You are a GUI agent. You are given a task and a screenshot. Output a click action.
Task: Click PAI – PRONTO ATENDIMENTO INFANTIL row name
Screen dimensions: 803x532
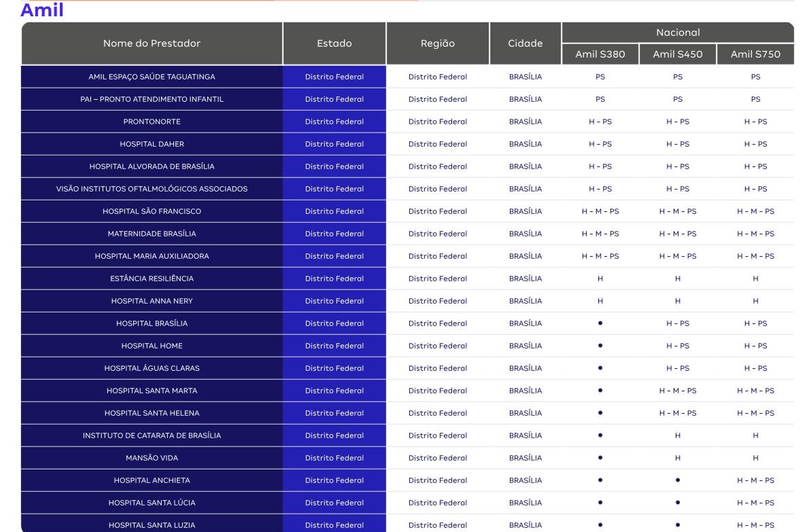[152, 99]
